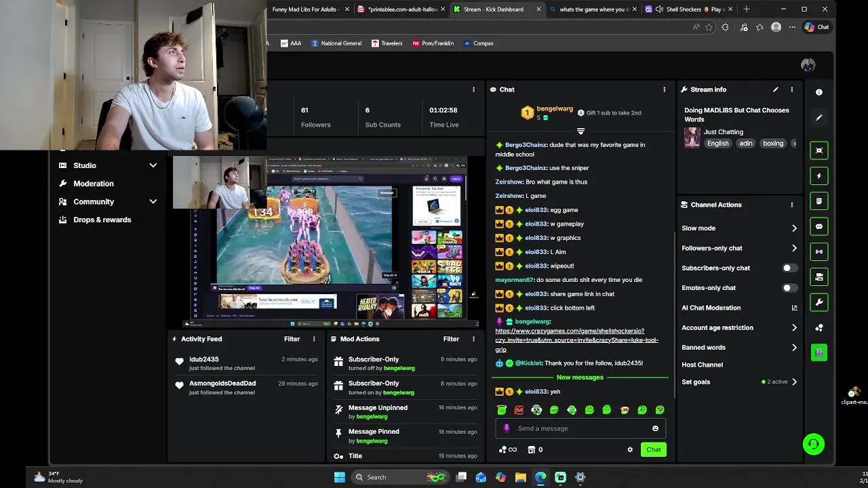Screen dimensions: 868x488
Task: Expand the Studio sidebar section
Action: [153, 165]
